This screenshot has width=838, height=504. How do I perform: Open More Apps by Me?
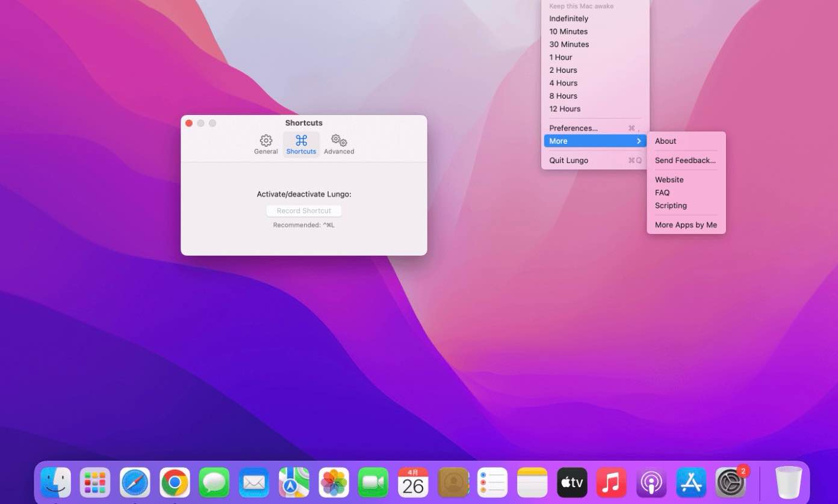(686, 225)
